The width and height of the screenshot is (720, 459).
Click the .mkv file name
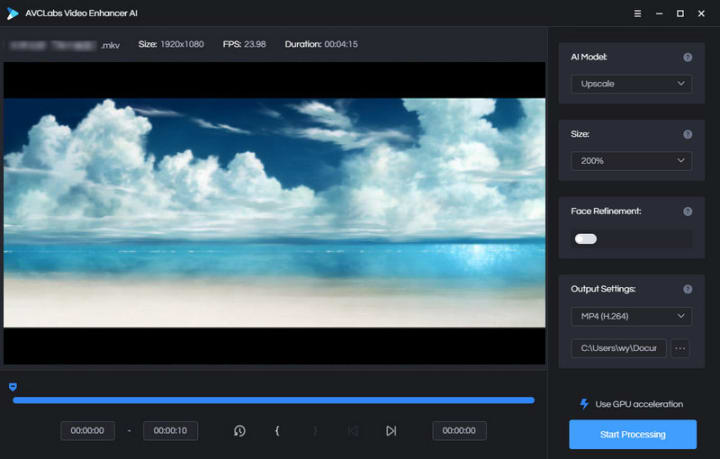pyautogui.click(x=64, y=45)
